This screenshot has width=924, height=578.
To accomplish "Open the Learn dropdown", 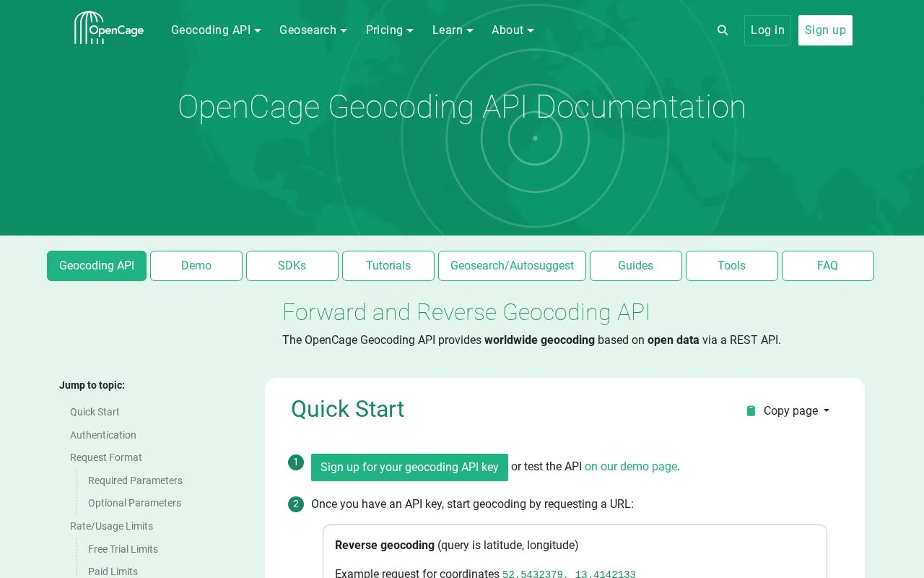I will point(453,30).
